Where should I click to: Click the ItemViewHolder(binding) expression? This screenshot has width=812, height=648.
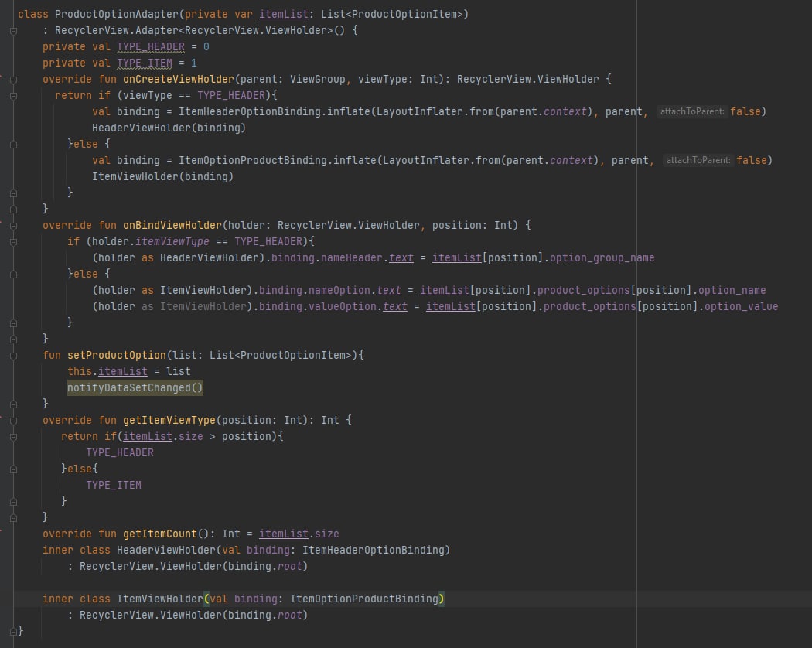[x=162, y=176]
